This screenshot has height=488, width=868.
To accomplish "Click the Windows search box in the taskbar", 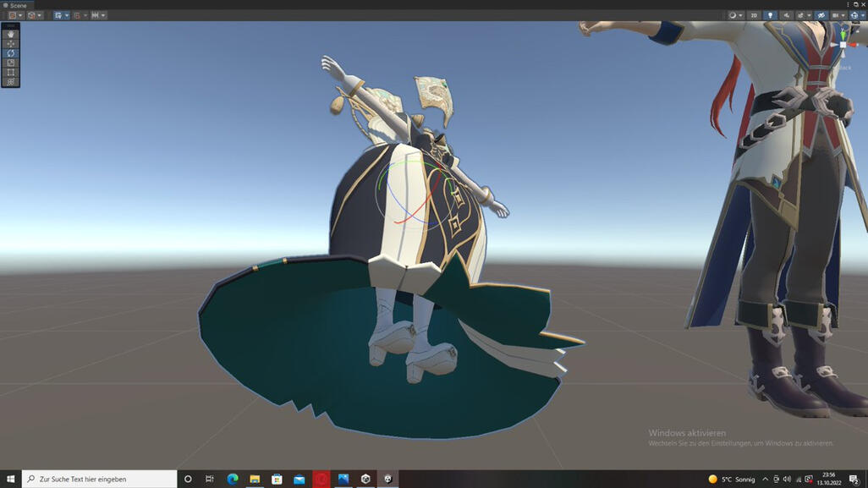I will tap(100, 479).
